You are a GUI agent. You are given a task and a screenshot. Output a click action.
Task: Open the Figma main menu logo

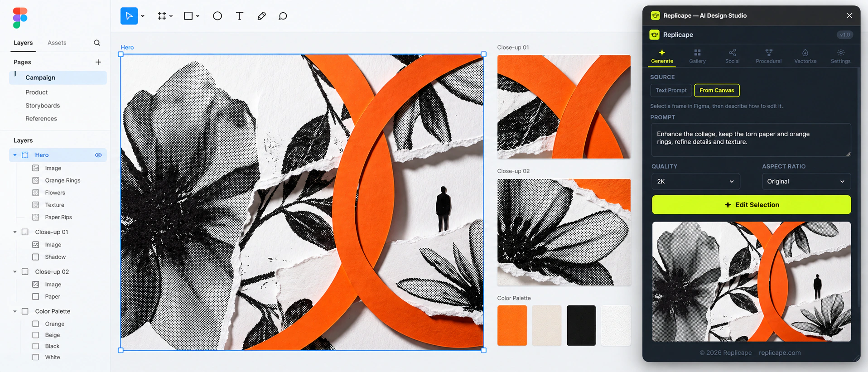coord(20,18)
